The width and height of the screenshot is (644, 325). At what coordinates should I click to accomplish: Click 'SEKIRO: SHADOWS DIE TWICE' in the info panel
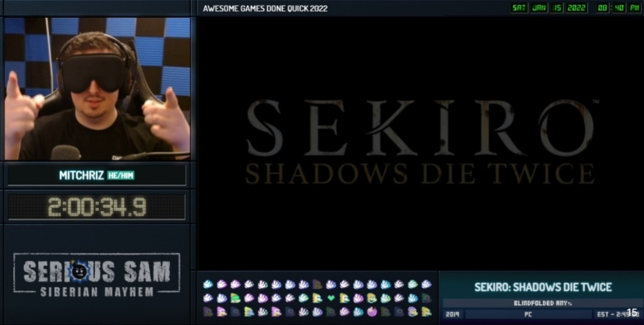tap(543, 287)
